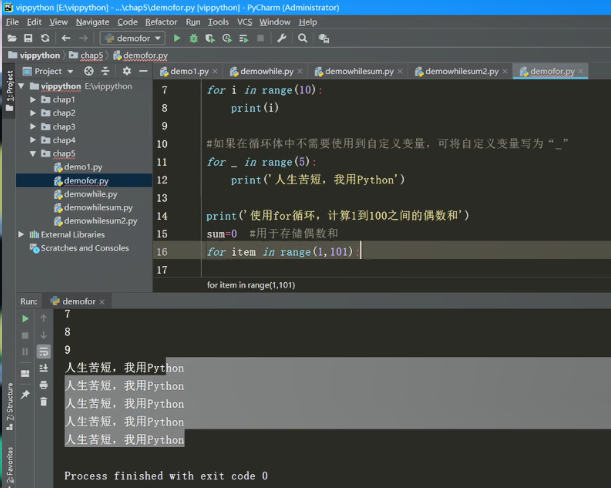Click the Stop icon in the Run panel
Viewport: 611px width, 488px height.
[25, 335]
